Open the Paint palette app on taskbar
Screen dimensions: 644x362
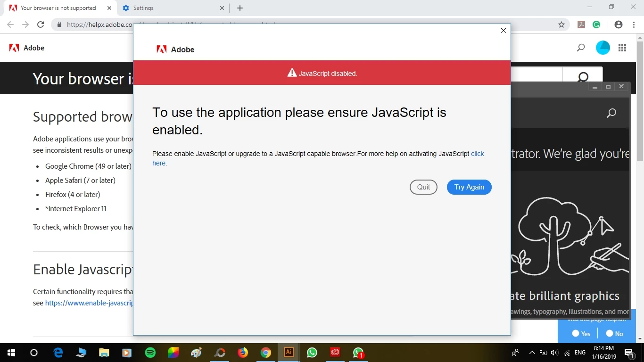tap(197, 353)
